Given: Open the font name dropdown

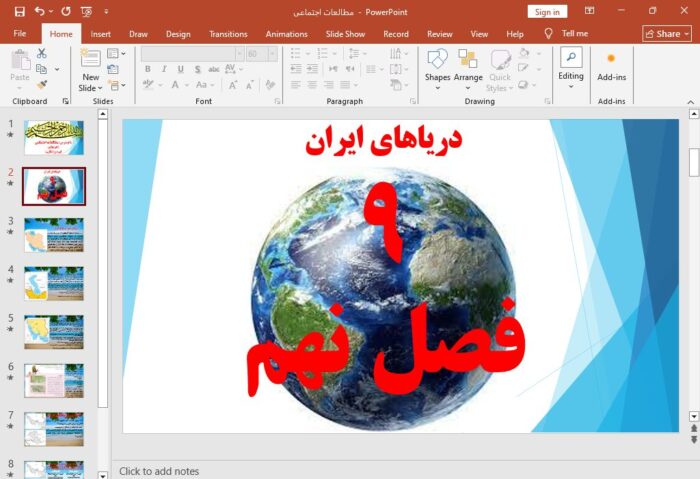Looking at the screenshot, I should click(x=240, y=54).
